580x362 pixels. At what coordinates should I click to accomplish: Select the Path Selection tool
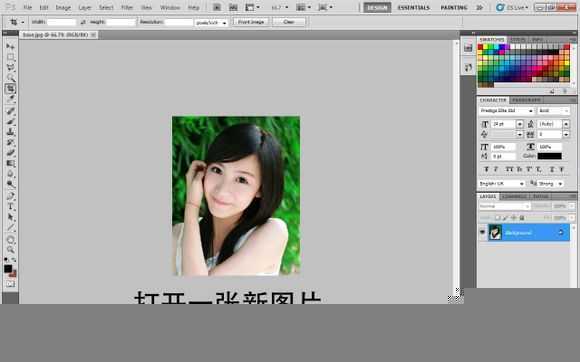pos(10,217)
